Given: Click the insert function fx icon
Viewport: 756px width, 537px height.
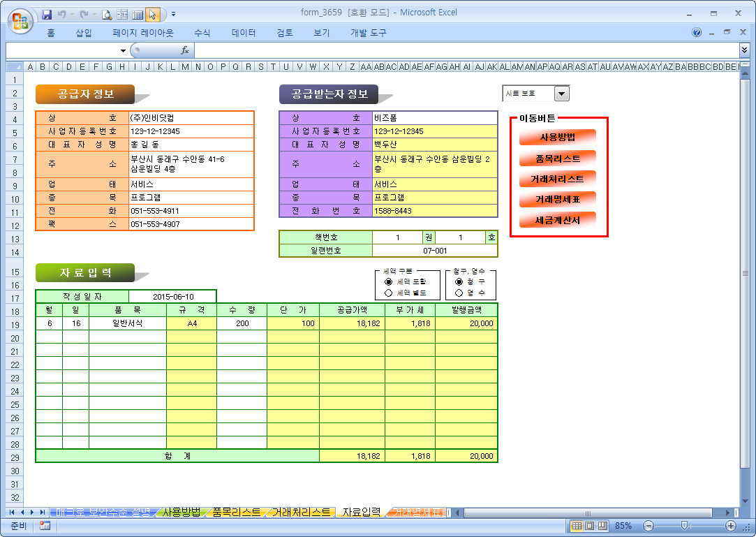Looking at the screenshot, I should coord(185,50).
